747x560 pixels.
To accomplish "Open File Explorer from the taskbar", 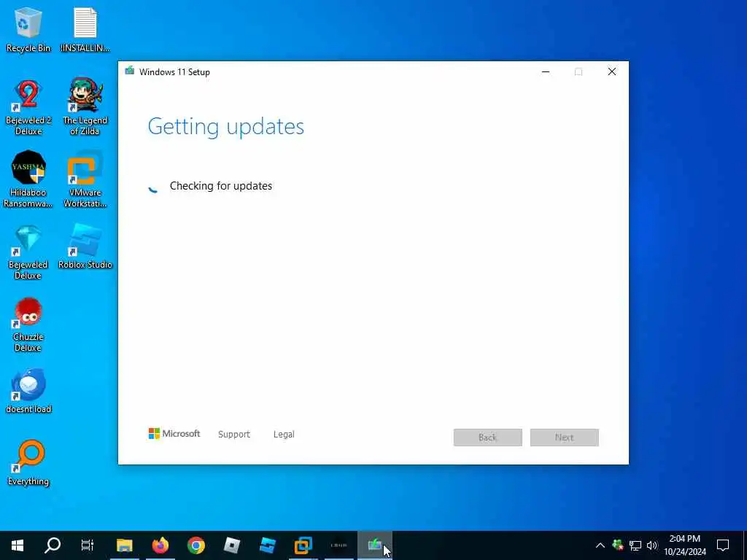I will point(124,545).
